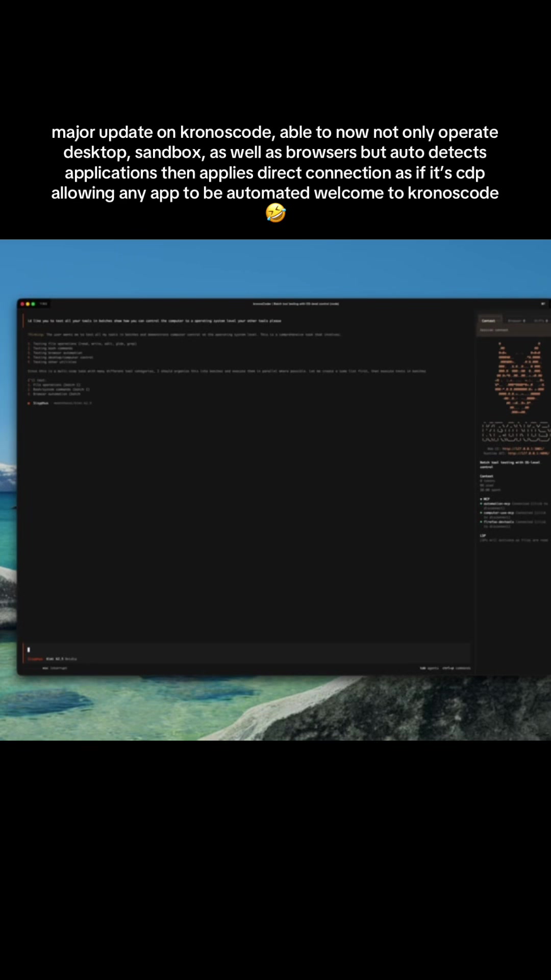This screenshot has width=551, height=980.
Task: Open the Browser tab in side panel
Action: point(516,321)
